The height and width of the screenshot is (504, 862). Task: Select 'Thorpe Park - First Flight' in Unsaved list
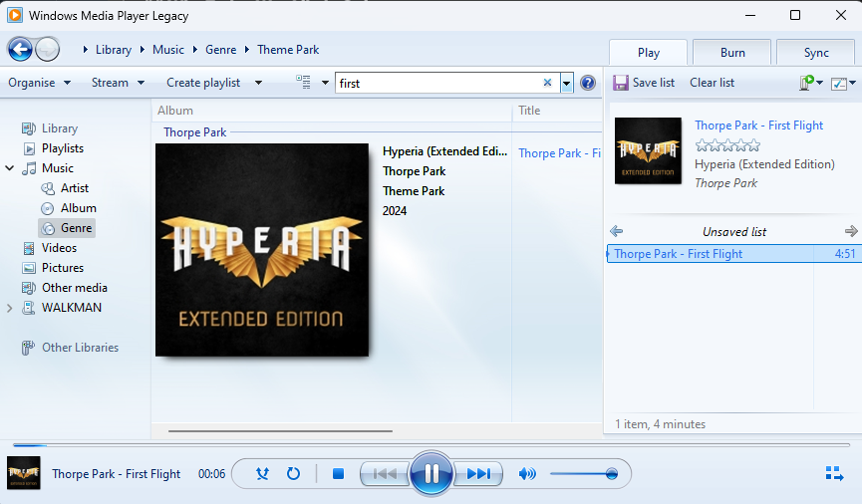[733, 254]
